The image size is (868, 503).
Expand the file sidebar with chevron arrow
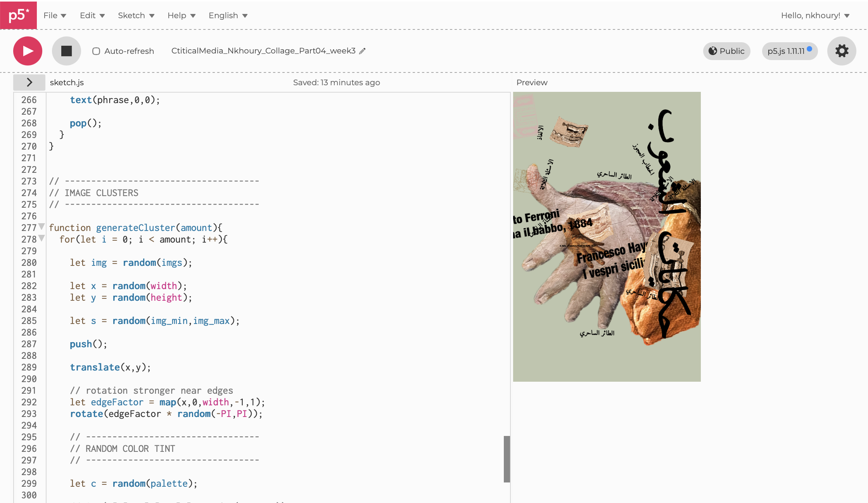pos(29,82)
